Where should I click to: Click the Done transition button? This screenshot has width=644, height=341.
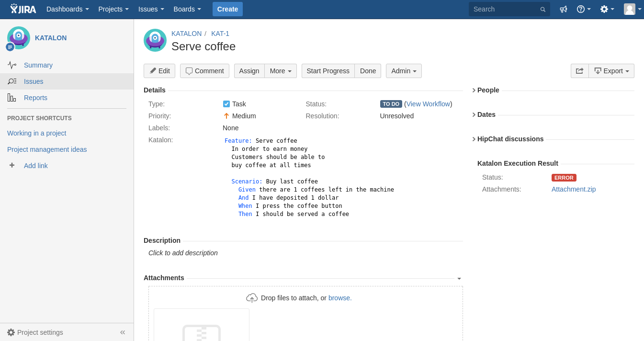point(368,71)
